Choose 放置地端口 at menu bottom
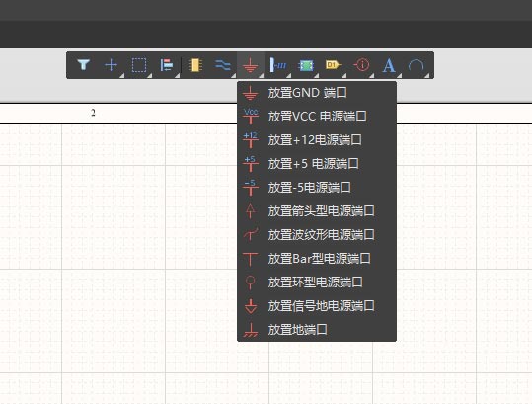This screenshot has width=532, height=404. pos(317,329)
